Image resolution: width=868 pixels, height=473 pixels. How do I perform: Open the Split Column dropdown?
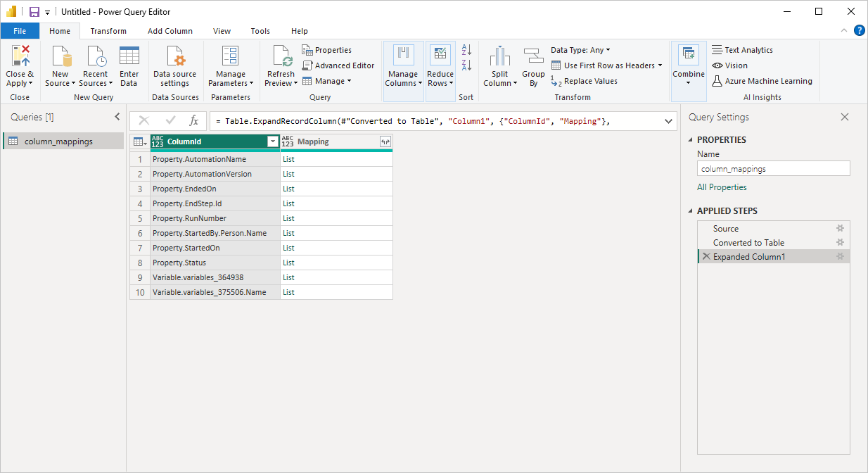(500, 66)
